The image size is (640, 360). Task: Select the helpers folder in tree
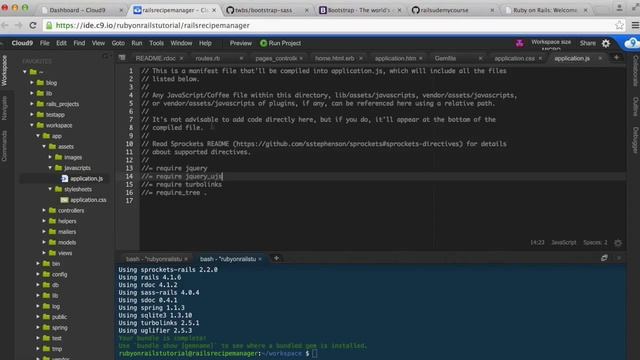point(67,221)
